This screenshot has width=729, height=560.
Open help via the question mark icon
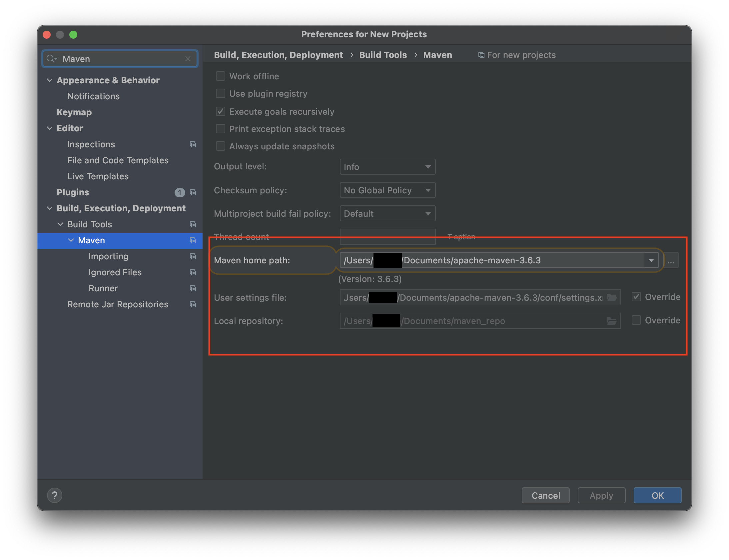pyautogui.click(x=55, y=495)
